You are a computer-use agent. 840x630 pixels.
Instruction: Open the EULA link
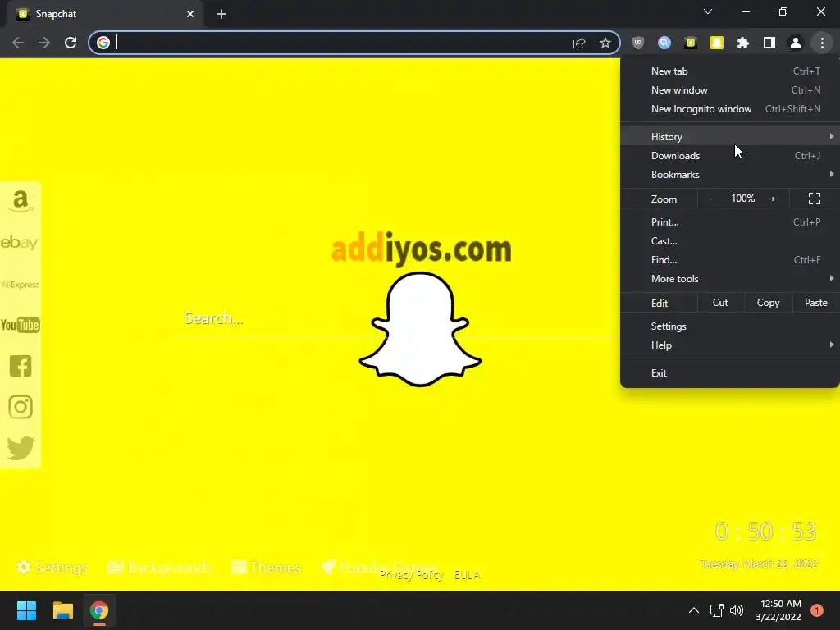(467, 575)
